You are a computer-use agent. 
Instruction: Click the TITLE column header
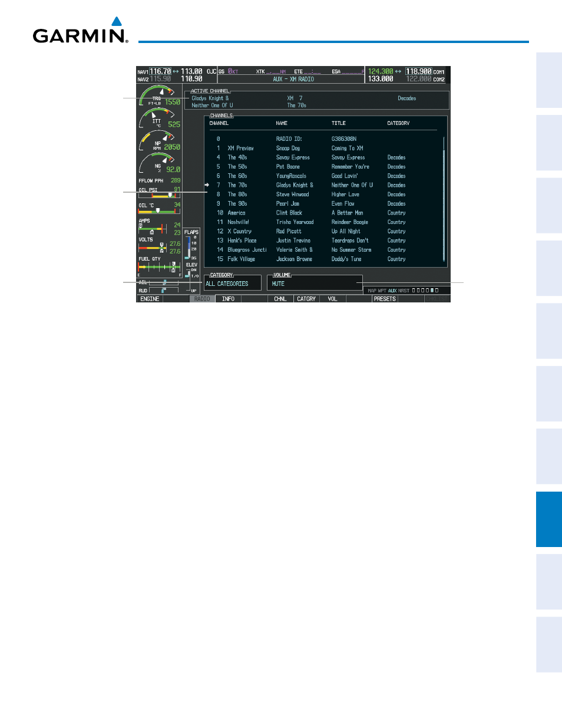coord(339,123)
